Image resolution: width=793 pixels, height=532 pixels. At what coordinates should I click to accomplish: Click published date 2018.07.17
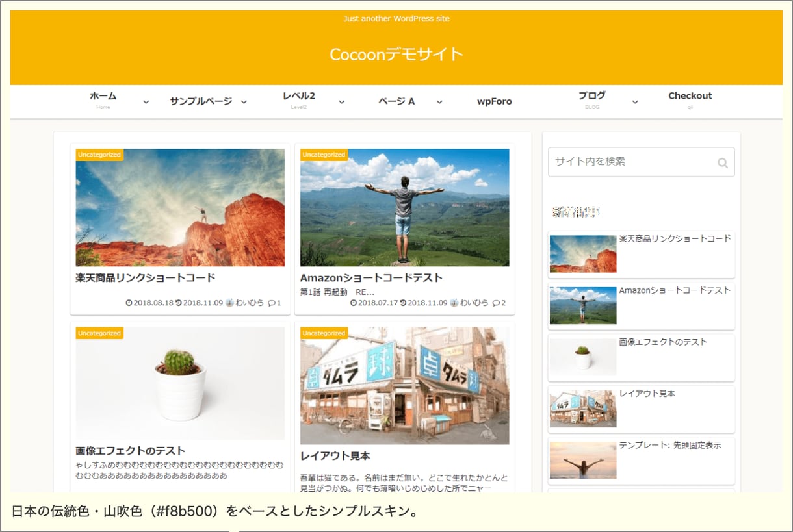click(378, 303)
